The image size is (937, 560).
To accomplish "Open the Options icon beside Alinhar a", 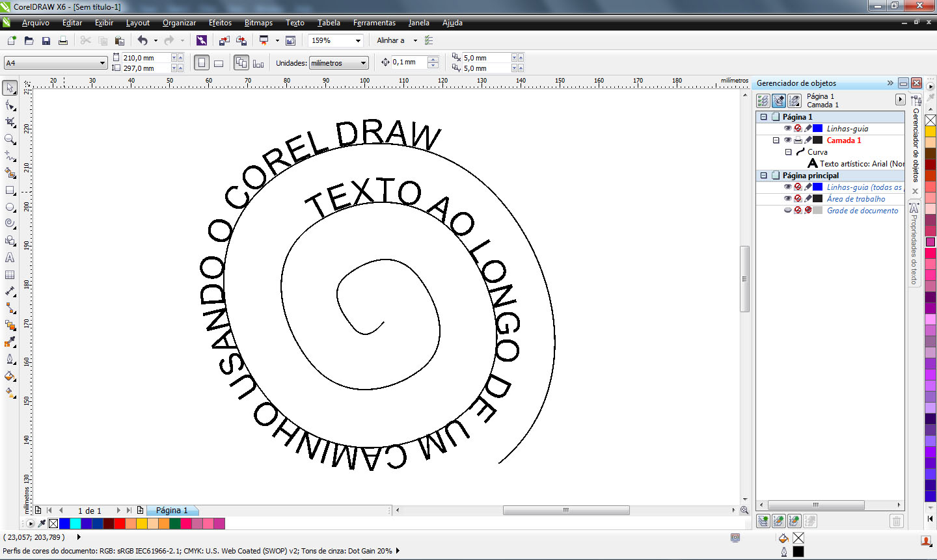I will (x=429, y=40).
